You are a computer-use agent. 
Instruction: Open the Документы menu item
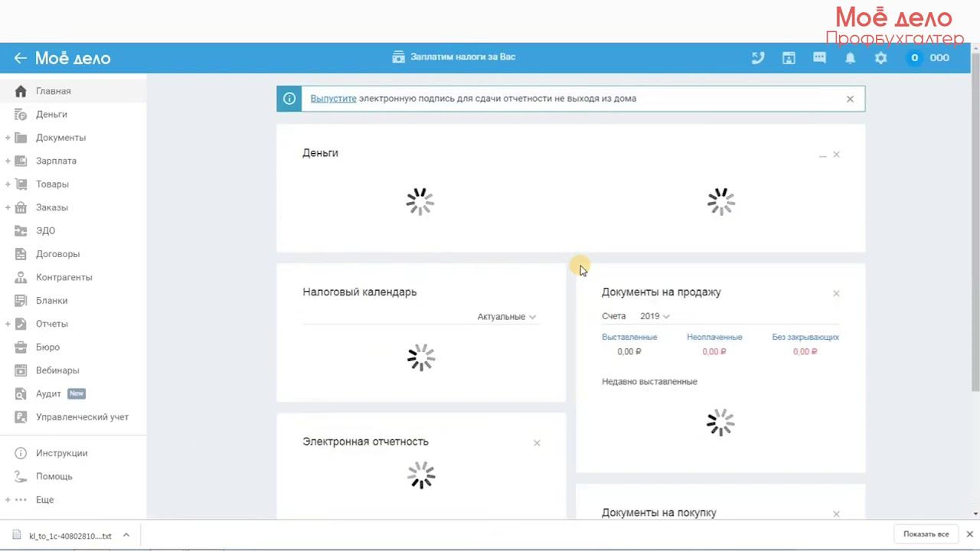coord(73,138)
